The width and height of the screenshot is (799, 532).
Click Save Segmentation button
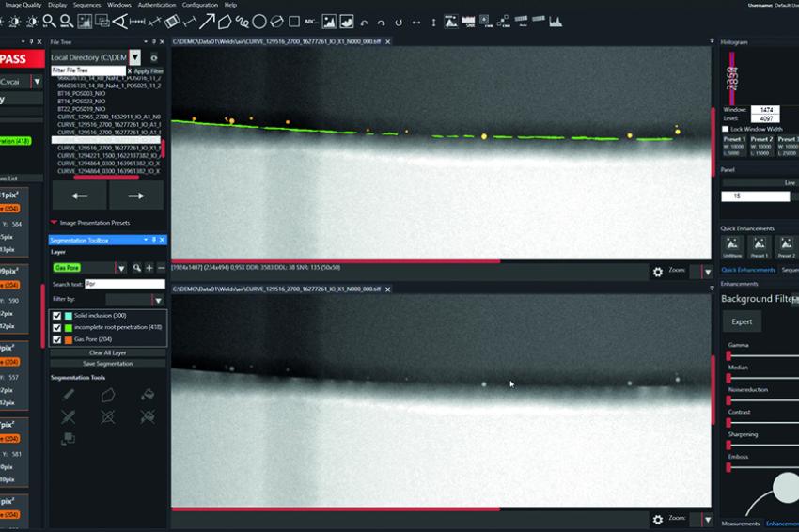click(107, 364)
